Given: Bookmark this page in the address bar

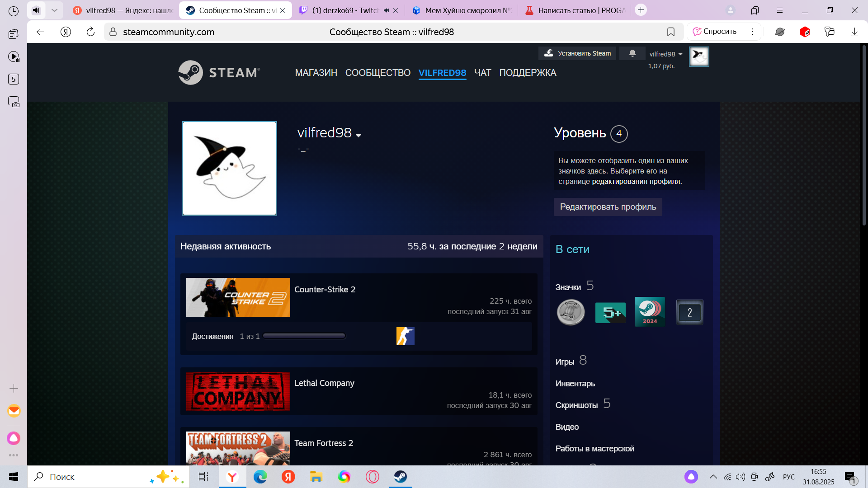Looking at the screenshot, I should tap(671, 32).
